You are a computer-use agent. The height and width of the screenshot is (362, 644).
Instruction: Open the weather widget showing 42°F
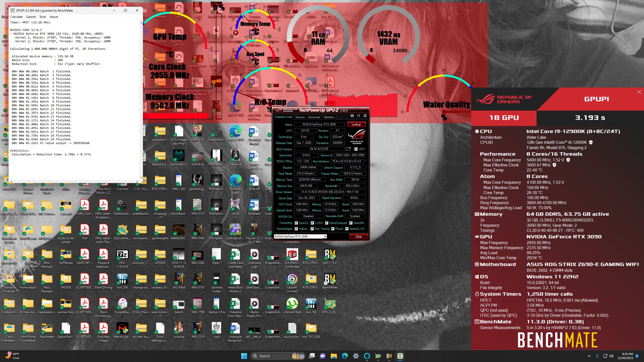(x=13, y=356)
